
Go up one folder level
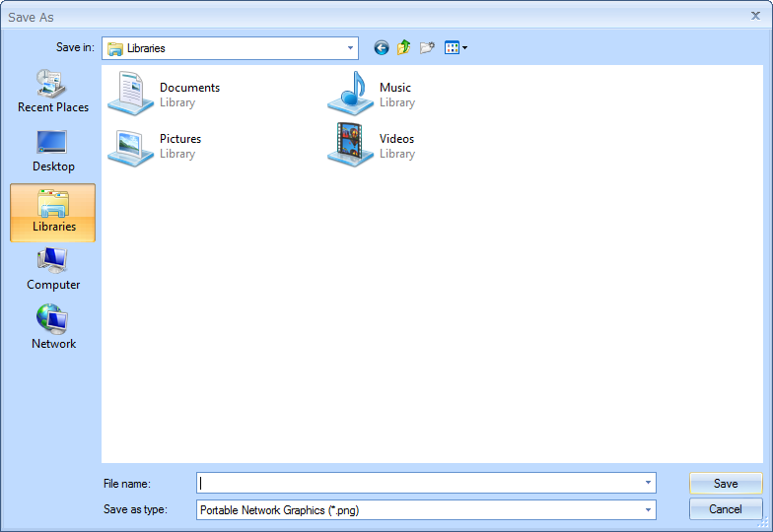tap(404, 47)
